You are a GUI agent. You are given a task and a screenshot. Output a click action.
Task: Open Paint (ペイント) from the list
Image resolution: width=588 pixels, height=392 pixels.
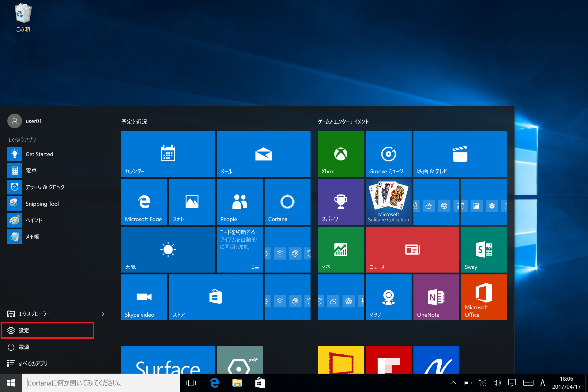tap(55, 220)
